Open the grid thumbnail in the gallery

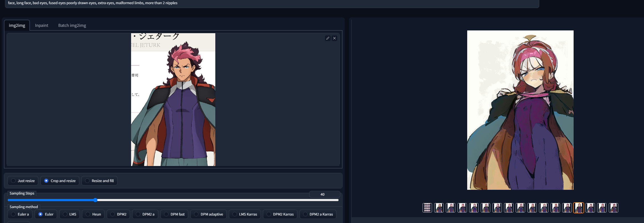tap(427, 208)
